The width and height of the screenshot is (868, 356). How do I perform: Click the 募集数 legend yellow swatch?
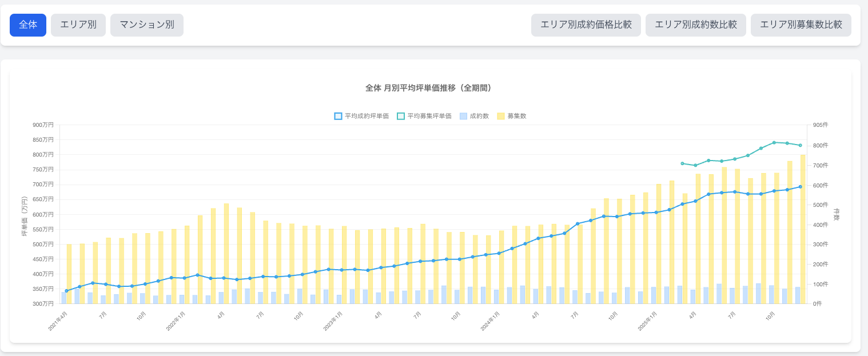(501, 116)
